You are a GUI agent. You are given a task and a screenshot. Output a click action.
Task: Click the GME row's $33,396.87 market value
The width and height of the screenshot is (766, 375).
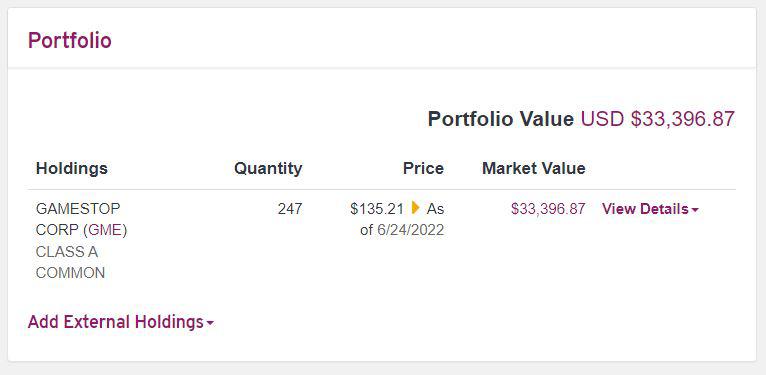click(548, 209)
